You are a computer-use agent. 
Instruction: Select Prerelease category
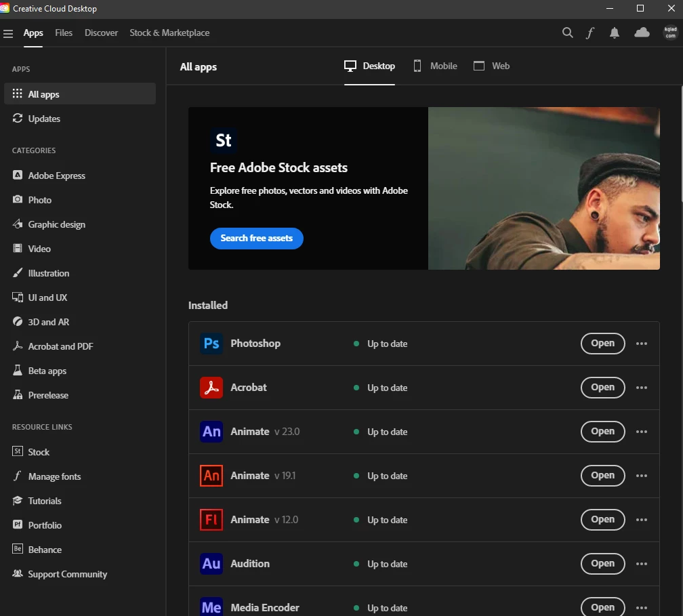pos(80,395)
